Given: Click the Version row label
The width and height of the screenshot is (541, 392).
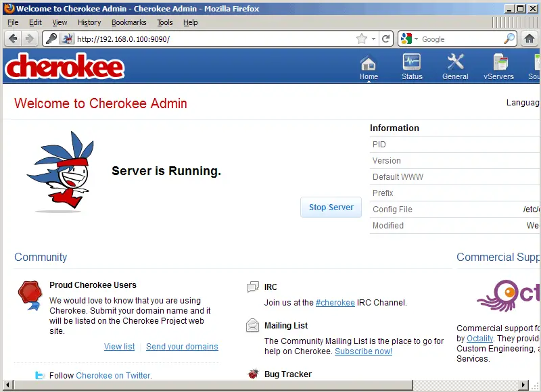Looking at the screenshot, I should click(386, 161).
